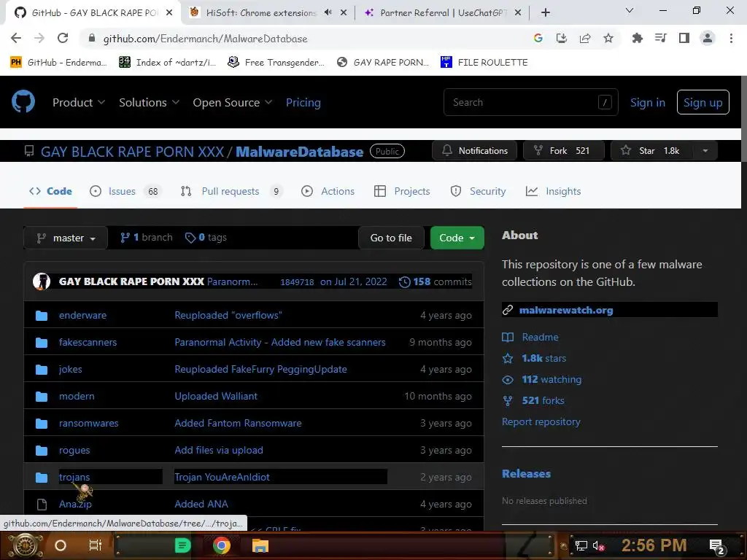Click the enderware folder icon
This screenshot has height=560, width=747.
[x=42, y=315]
